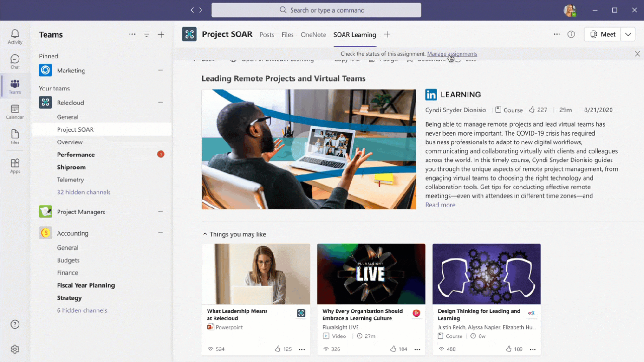
Task: Open Manage assignments link
Action: (x=452, y=54)
